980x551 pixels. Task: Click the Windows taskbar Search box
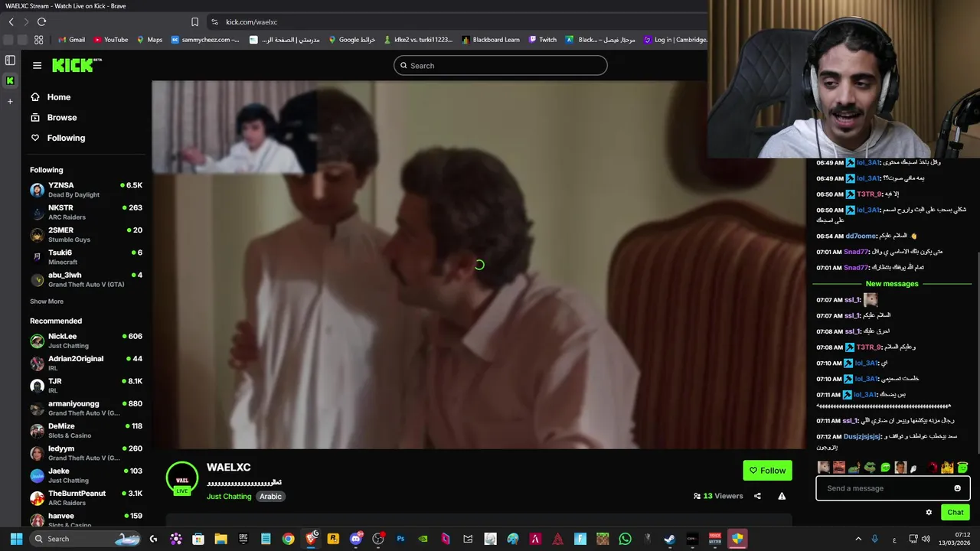coord(83,539)
